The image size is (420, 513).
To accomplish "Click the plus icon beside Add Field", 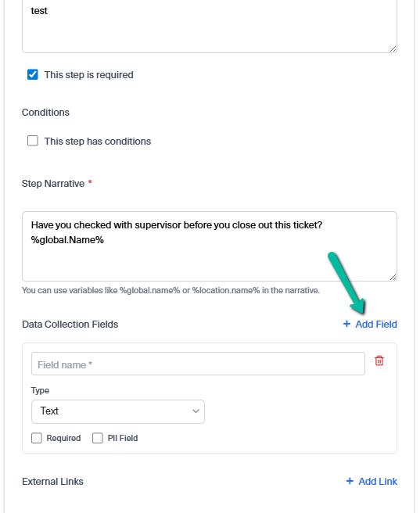I will (x=346, y=324).
